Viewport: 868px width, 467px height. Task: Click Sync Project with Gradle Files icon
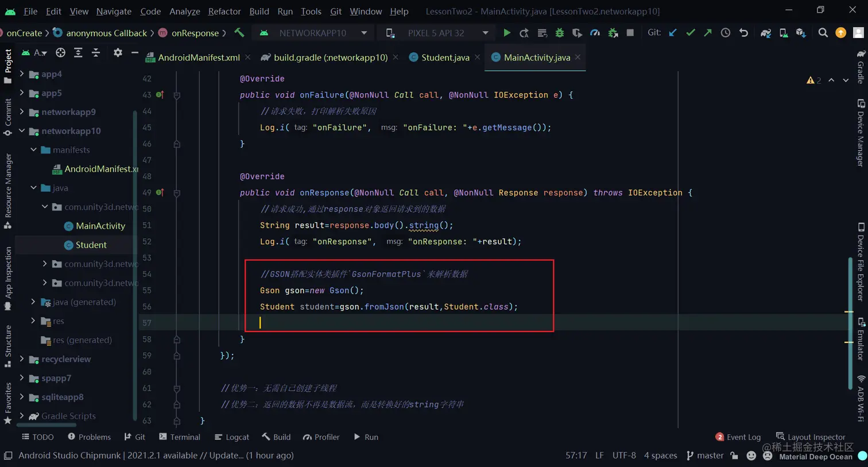click(766, 33)
